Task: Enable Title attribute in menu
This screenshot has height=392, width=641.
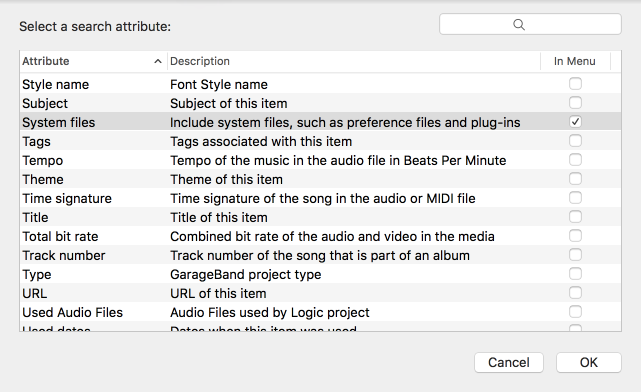Action: click(575, 217)
